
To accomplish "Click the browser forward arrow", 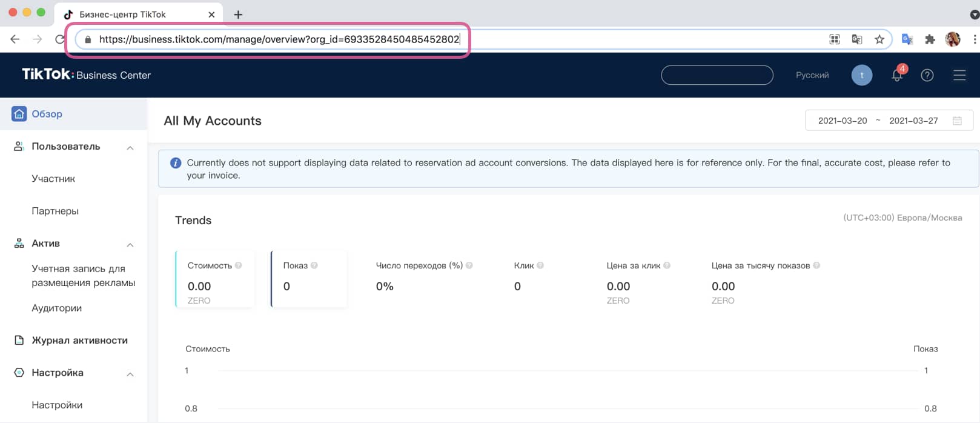I will coord(38,39).
